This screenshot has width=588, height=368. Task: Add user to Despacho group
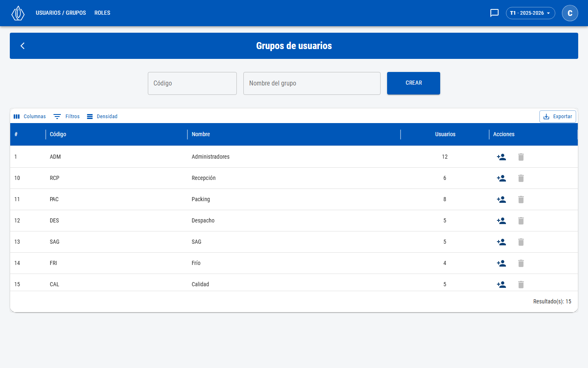pyautogui.click(x=501, y=221)
